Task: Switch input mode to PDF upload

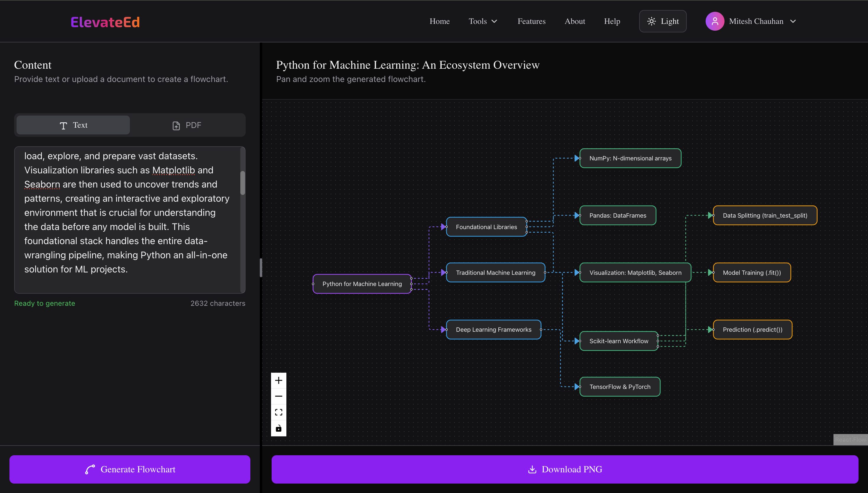Action: coord(187,125)
